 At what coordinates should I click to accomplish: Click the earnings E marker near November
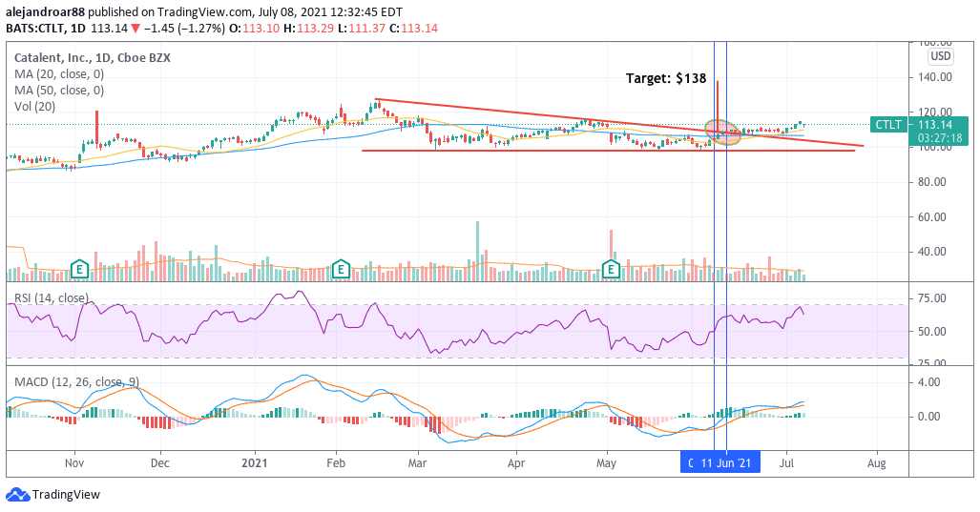click(x=79, y=269)
